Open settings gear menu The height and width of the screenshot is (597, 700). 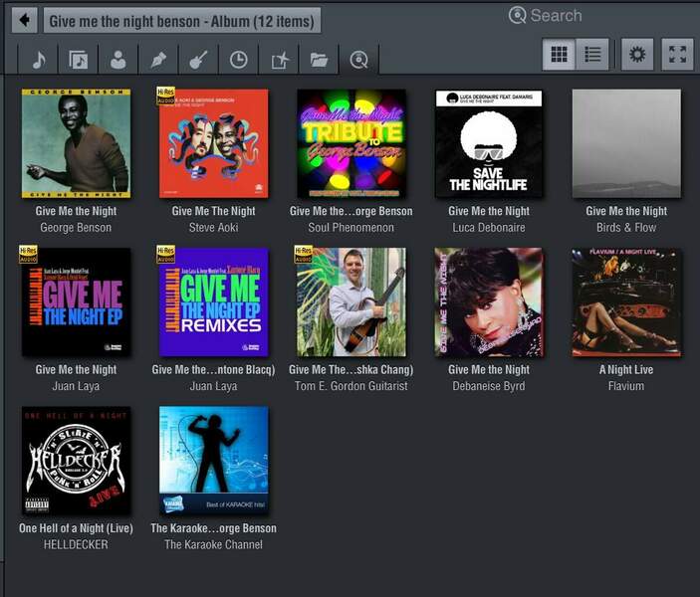[x=637, y=55]
